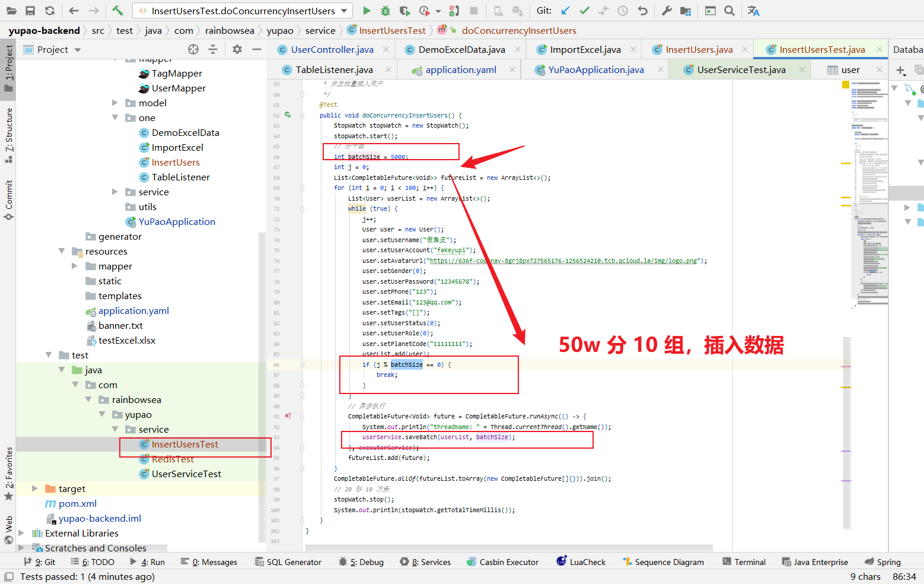Select InsertUsersTest in project tree

coord(184,444)
